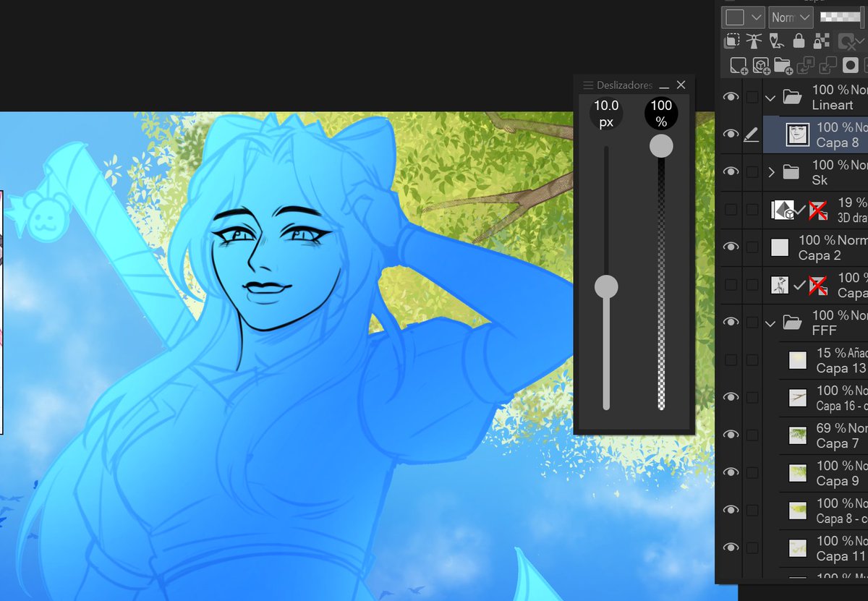
Task: Toggle the Draft Layer icon
Action: coord(776,41)
